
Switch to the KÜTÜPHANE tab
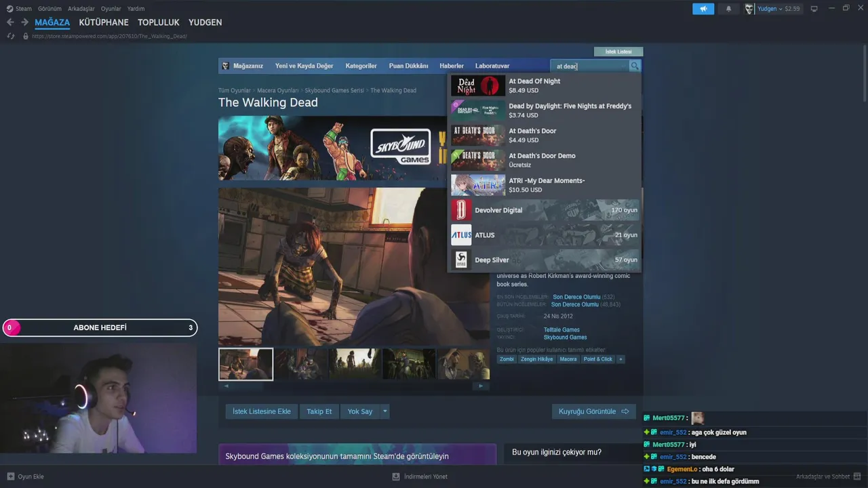(x=104, y=22)
